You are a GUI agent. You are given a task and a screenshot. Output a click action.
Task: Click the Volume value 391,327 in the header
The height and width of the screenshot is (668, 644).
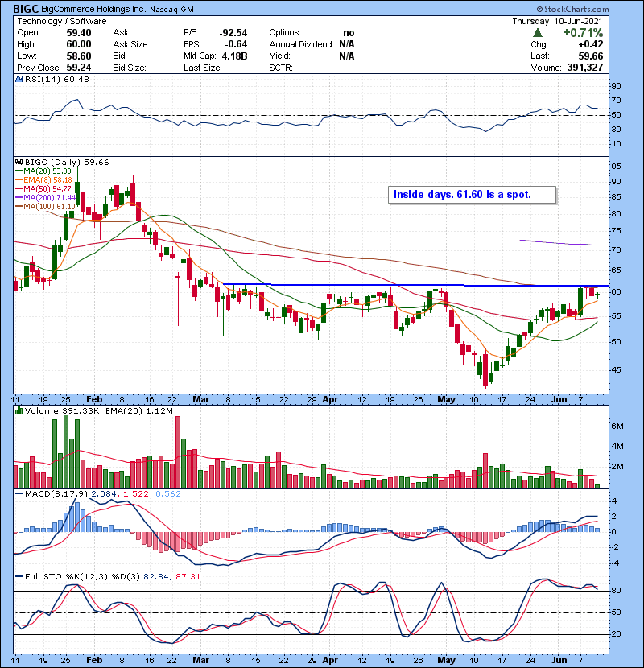(x=584, y=68)
